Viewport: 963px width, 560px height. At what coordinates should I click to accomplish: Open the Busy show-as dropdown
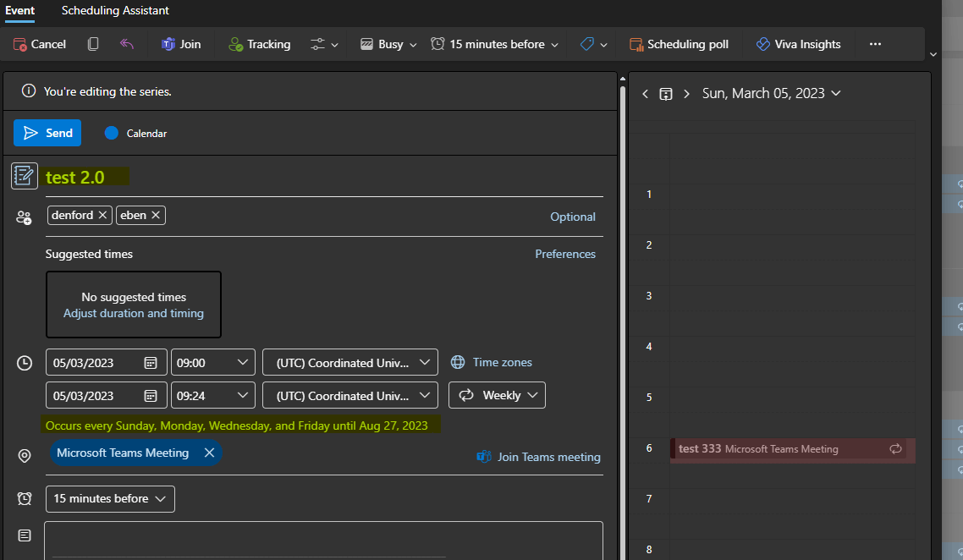pyautogui.click(x=388, y=44)
